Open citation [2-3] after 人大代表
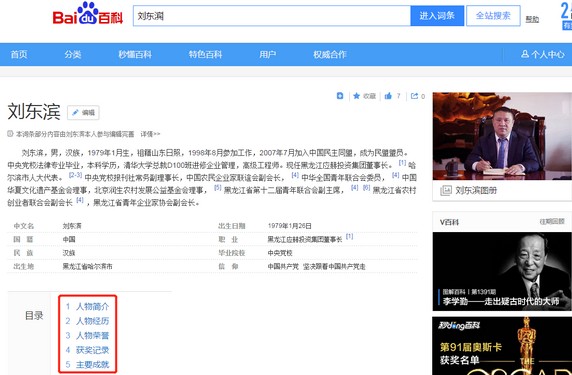This screenshot has height=375, width=572. click(76, 175)
